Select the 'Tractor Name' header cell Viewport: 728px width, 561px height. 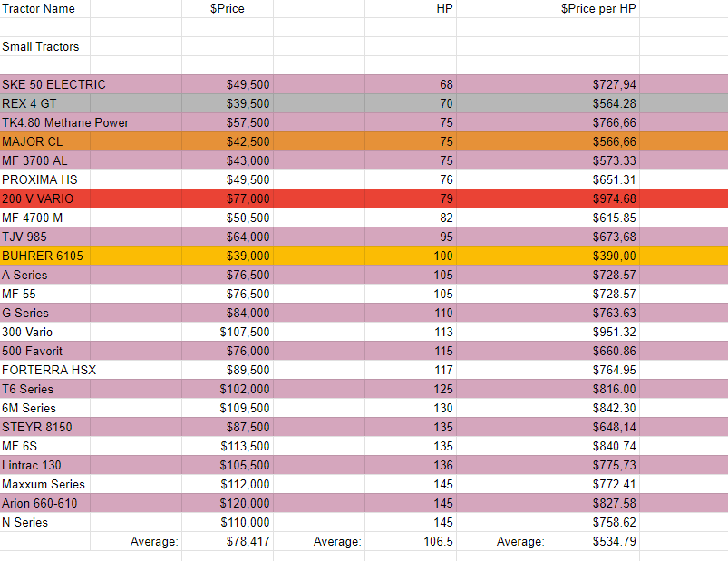coord(45,9)
